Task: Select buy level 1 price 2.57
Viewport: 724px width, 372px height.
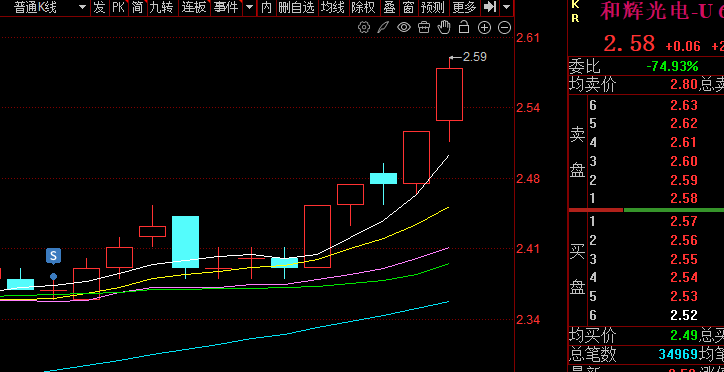Action: pyautogui.click(x=684, y=221)
